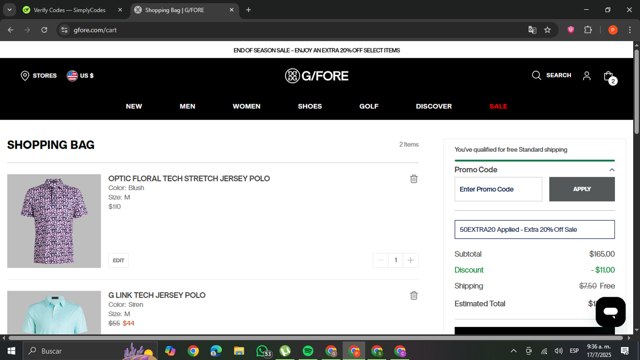
Task: Open the notifications center
Action: (625, 351)
